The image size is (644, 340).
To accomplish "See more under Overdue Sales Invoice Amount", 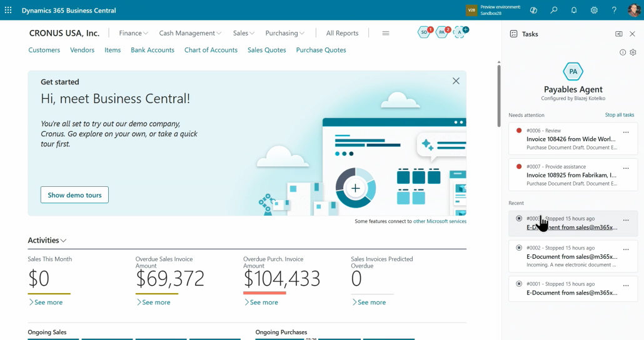I will tap(153, 302).
